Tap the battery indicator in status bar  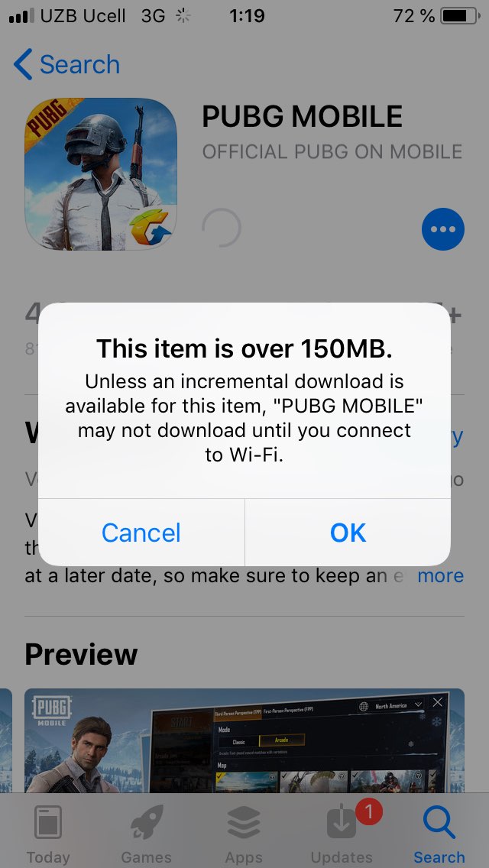[x=460, y=17]
